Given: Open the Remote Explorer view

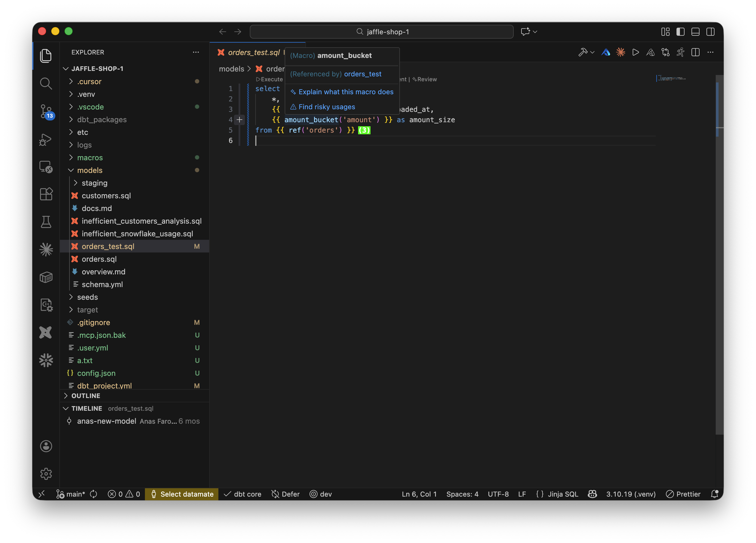Looking at the screenshot, I should 46,167.
